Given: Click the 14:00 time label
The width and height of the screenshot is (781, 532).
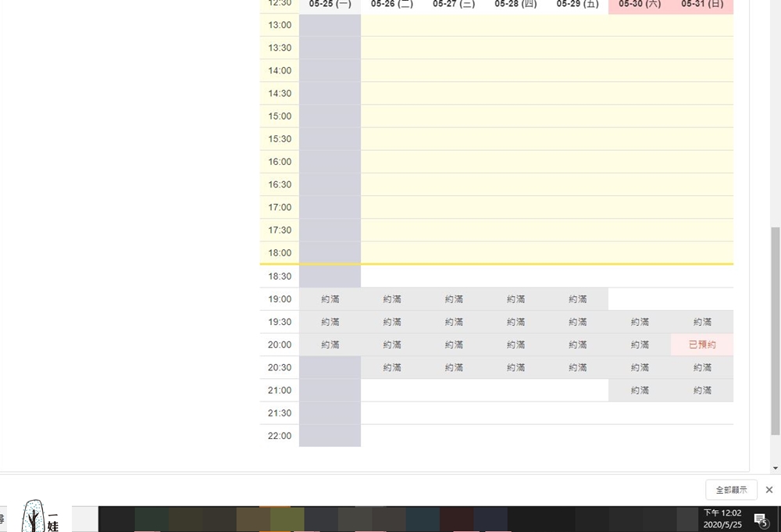Looking at the screenshot, I should coord(280,71).
